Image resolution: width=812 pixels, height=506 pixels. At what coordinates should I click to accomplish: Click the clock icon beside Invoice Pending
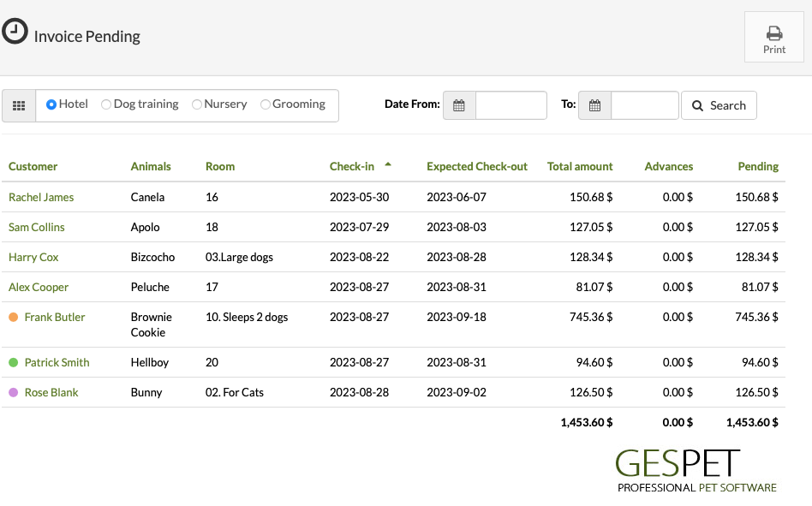coord(15,31)
